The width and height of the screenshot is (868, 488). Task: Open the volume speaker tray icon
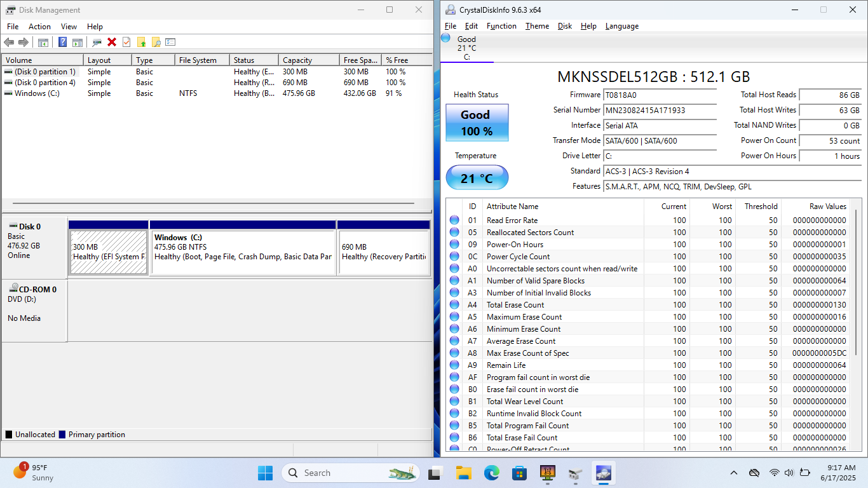point(789,473)
